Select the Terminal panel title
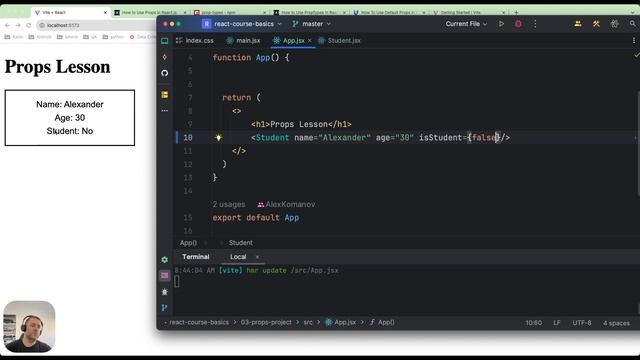 point(196,257)
